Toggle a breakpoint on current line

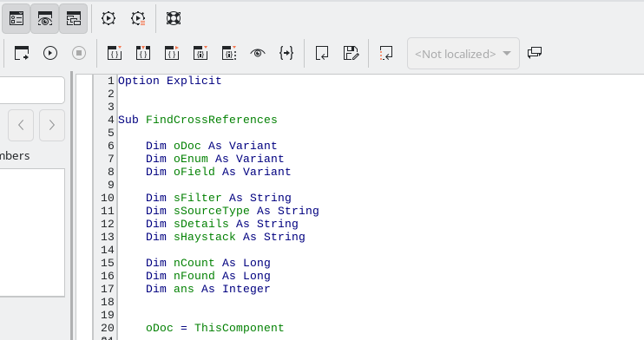click(200, 54)
